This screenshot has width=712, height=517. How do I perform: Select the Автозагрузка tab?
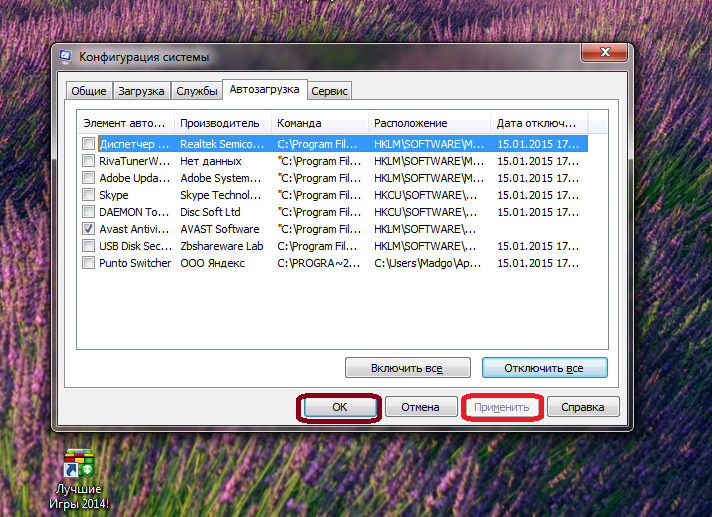[264, 89]
